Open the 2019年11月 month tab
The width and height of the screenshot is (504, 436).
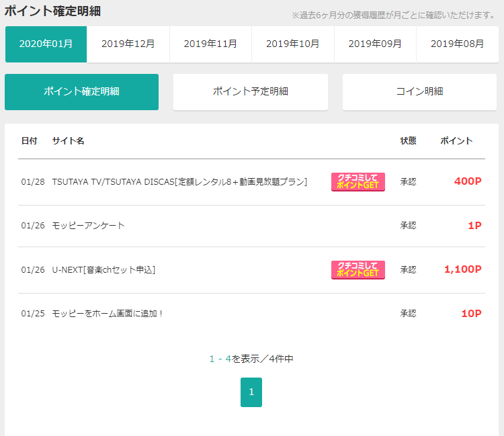[x=210, y=44]
